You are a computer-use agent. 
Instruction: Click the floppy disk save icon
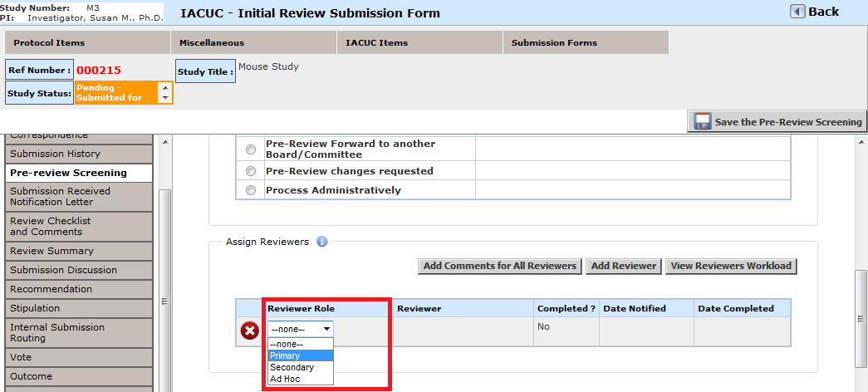click(703, 122)
